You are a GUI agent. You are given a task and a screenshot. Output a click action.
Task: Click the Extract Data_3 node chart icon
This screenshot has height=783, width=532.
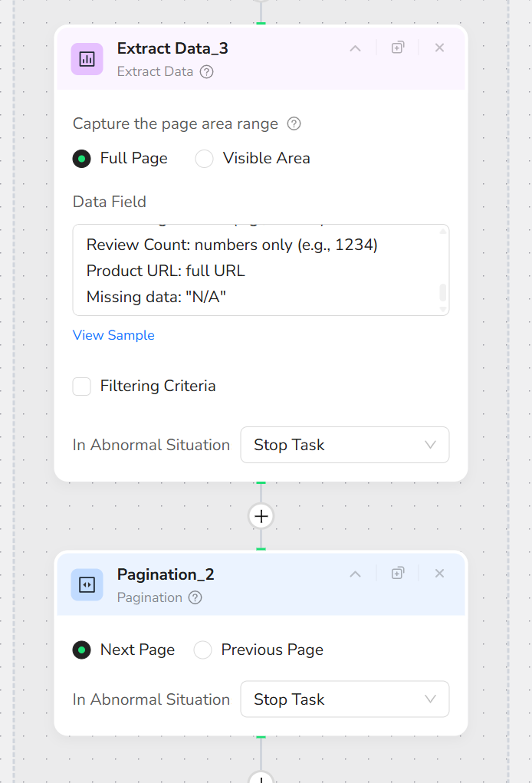(87, 59)
